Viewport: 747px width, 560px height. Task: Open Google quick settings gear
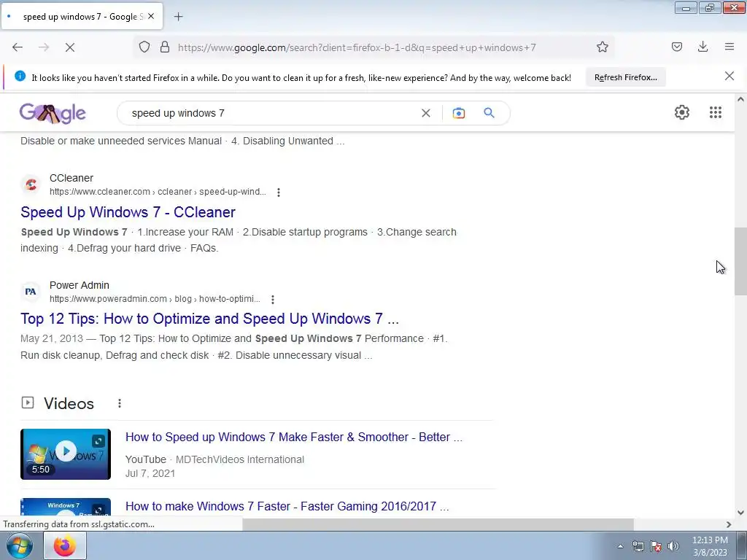[x=682, y=112]
